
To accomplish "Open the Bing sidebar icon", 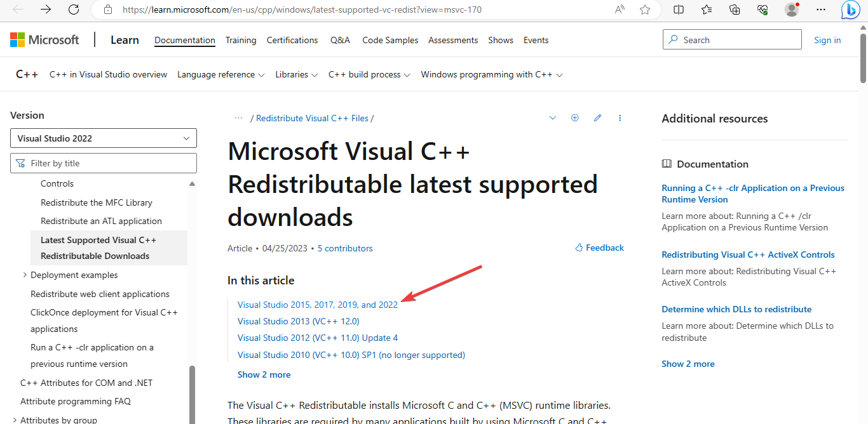I will (x=851, y=10).
